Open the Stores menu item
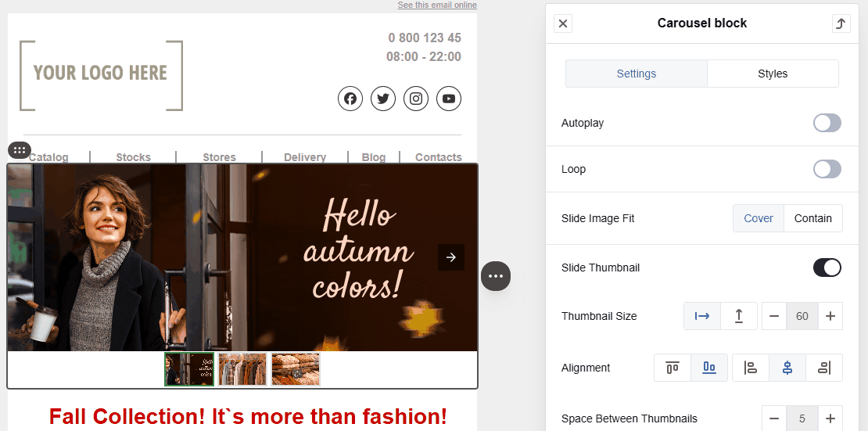Screen dimensions: 868x431 click(x=219, y=157)
